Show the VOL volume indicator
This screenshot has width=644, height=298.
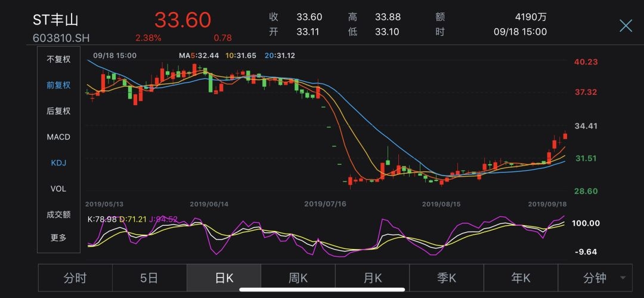(x=58, y=189)
